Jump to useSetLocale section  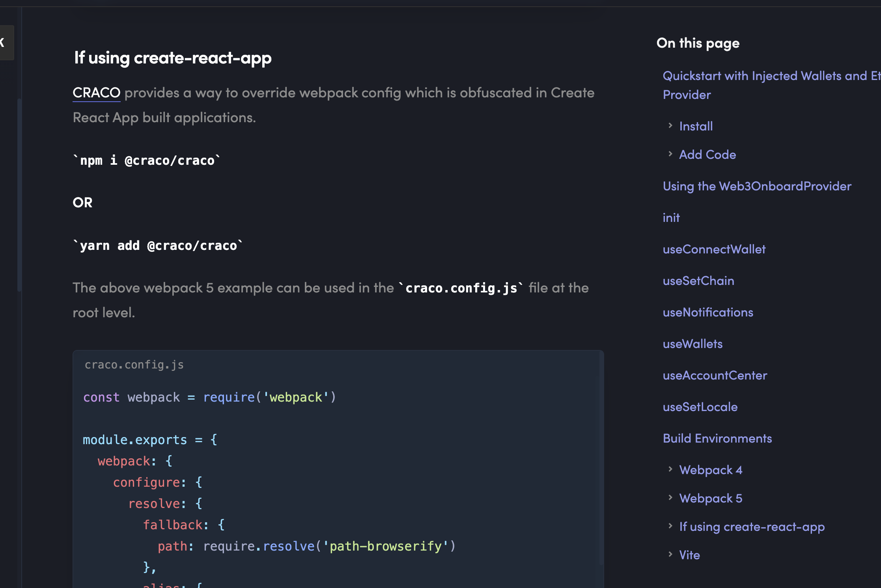pyautogui.click(x=700, y=407)
